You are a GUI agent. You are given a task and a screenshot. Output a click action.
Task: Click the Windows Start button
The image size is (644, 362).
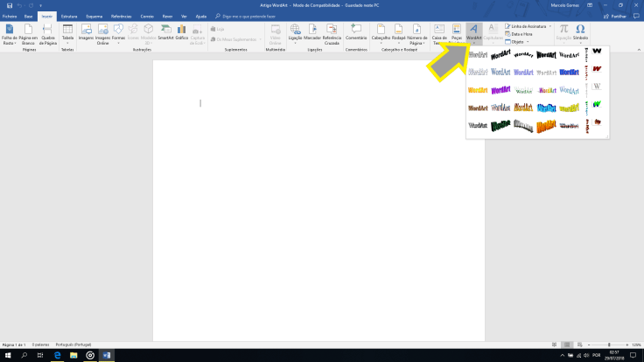pos(7,355)
